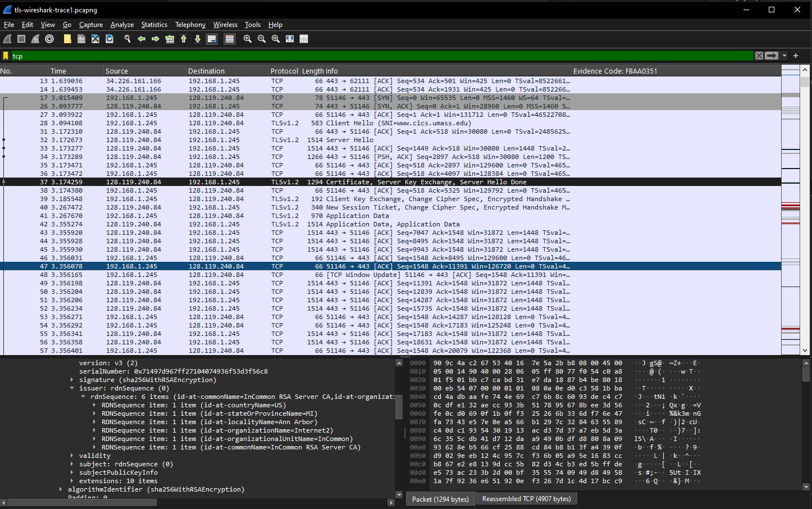Jump to the last packet
Image resolution: width=812 pixels, height=509 pixels.
point(198,39)
